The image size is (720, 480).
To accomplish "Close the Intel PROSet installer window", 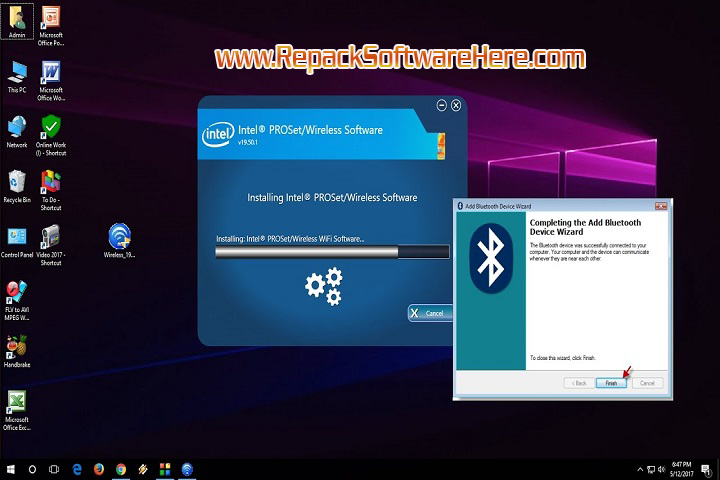I will (x=456, y=105).
